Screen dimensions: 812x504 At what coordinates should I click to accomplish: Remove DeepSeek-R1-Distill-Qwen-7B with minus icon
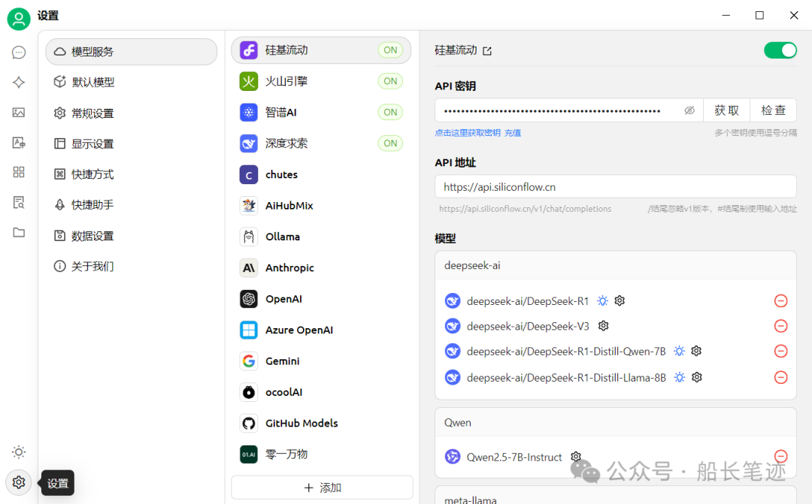pos(780,351)
